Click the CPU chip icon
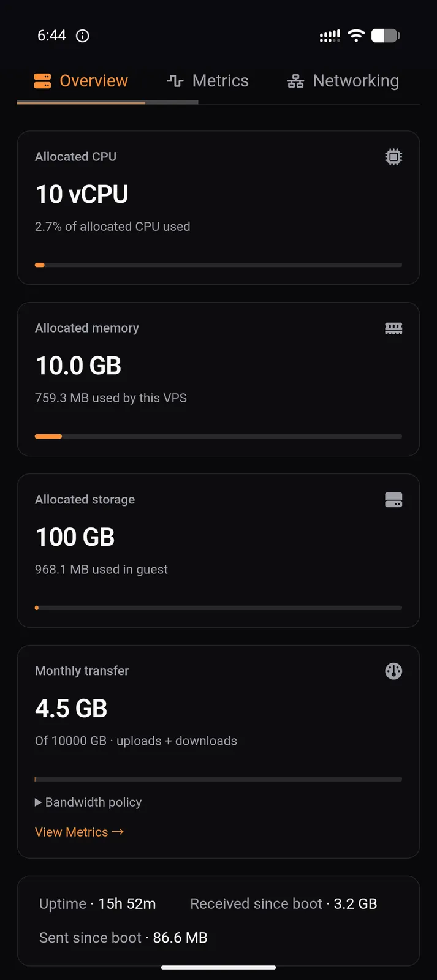Screen dimensions: 437x980 tap(393, 157)
